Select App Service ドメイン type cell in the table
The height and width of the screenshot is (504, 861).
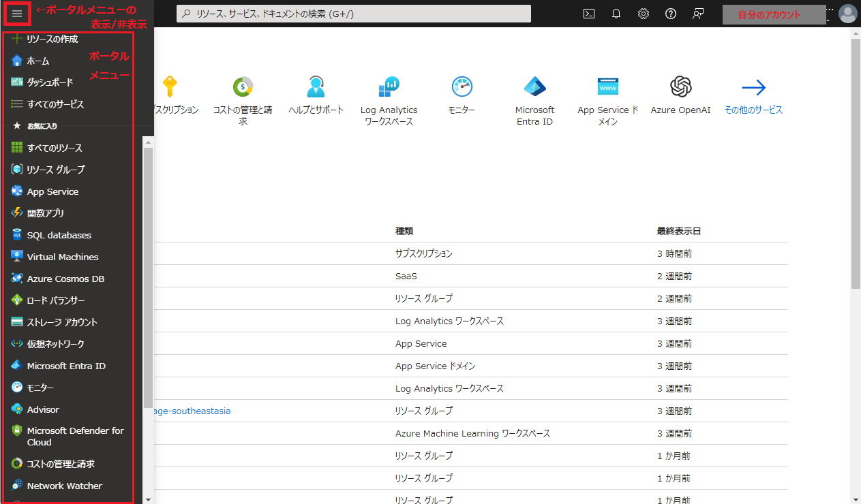click(436, 366)
